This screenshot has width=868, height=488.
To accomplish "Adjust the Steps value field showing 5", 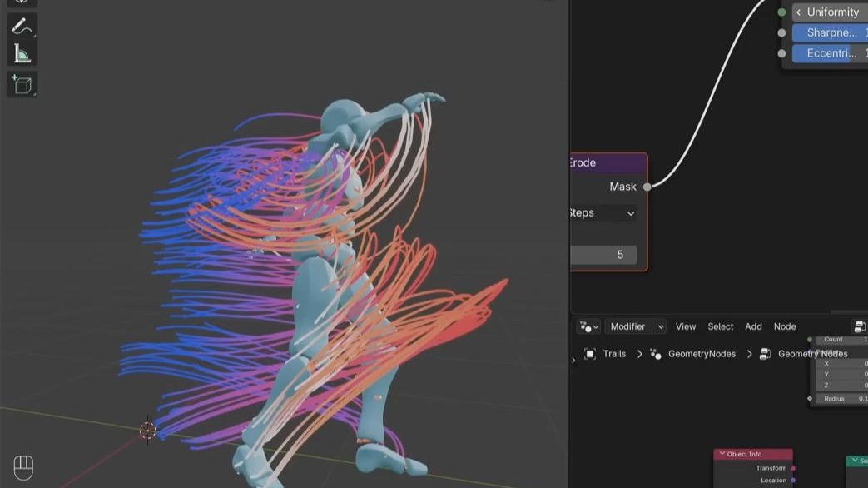I will pyautogui.click(x=603, y=255).
